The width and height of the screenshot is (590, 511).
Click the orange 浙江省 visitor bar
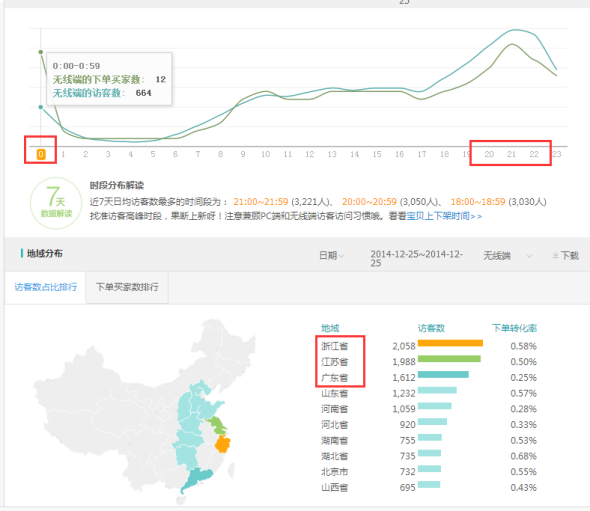click(450, 343)
